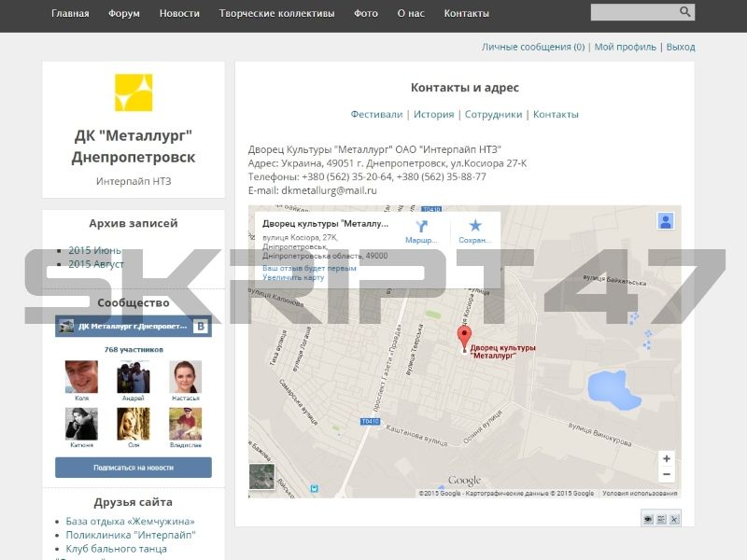This screenshot has height=560, width=747.
Task: Click Условия использования on map footer
Action: tap(640, 494)
